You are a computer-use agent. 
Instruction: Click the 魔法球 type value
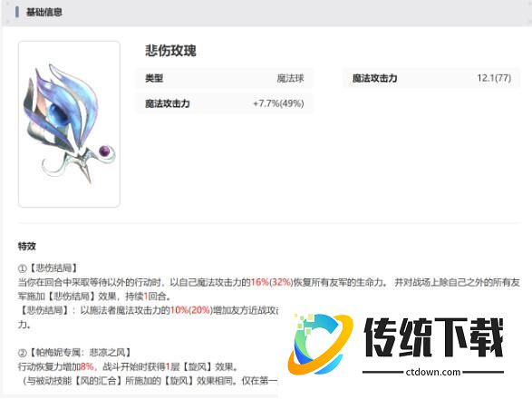coord(290,79)
